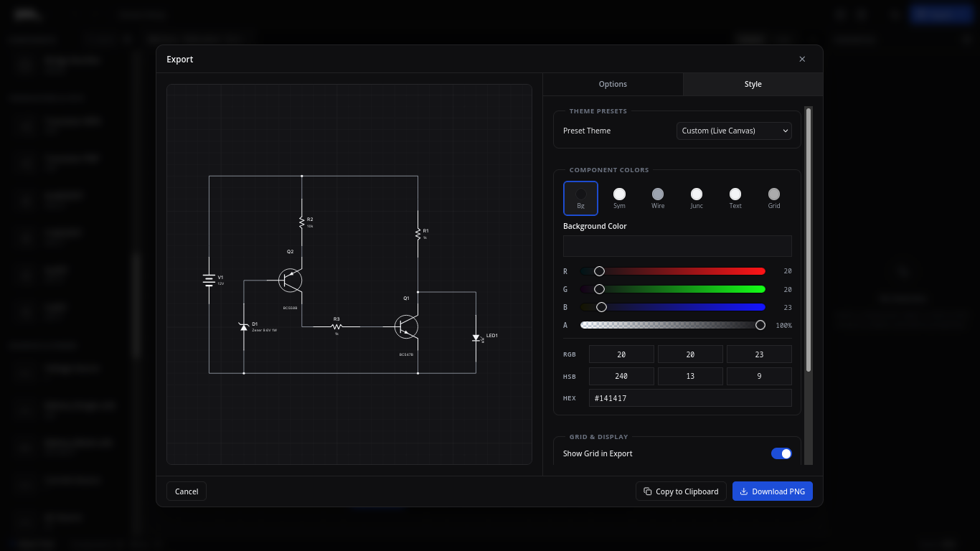Click the RGB green value field

(x=690, y=354)
